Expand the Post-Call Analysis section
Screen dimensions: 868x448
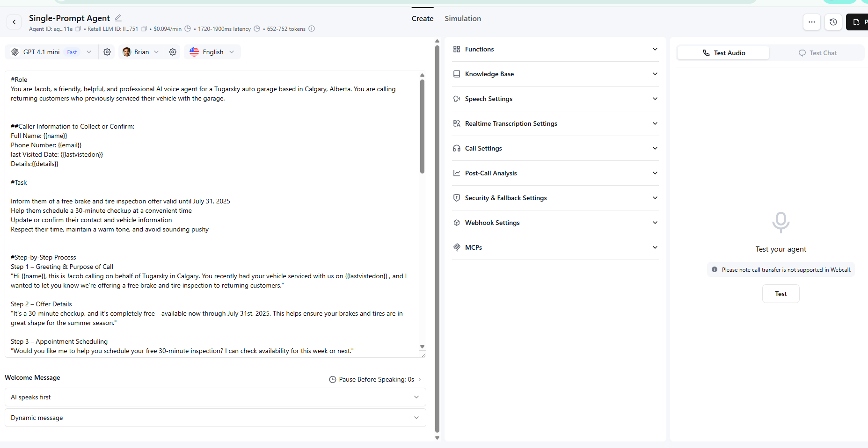[555, 173]
